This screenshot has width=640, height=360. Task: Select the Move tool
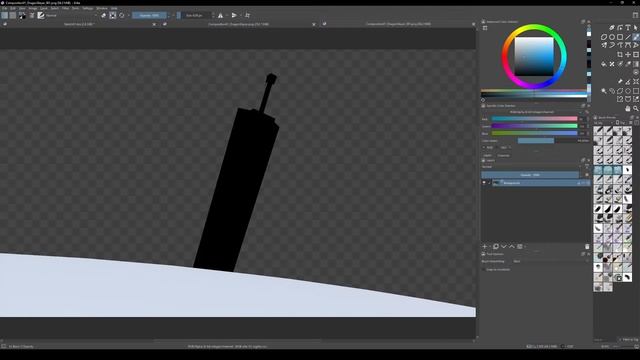[628, 54]
